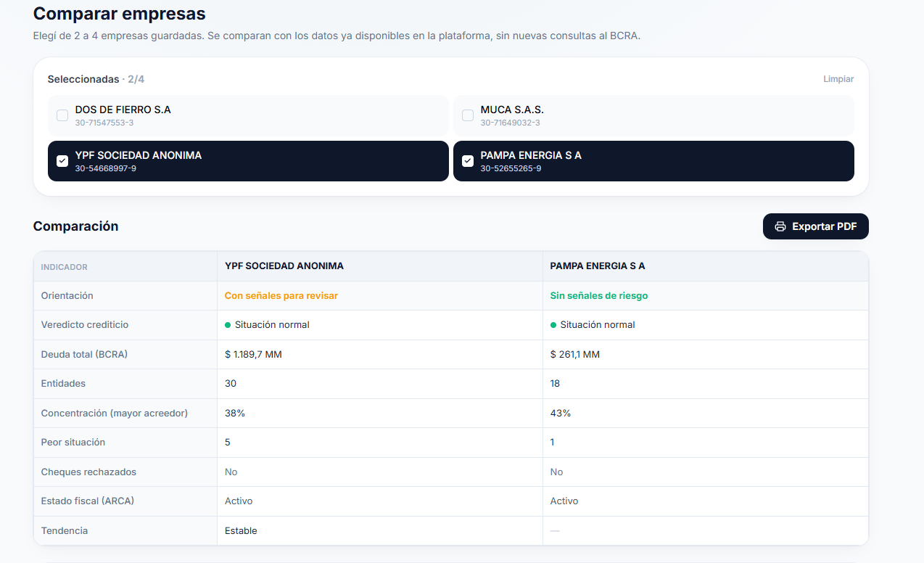Image resolution: width=924 pixels, height=563 pixels.
Task: Click 'Con señales para revisar' orientation value
Action: point(281,295)
